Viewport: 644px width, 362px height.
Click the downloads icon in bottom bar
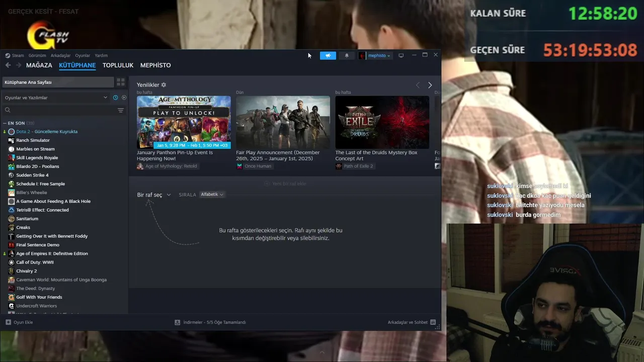(x=177, y=322)
